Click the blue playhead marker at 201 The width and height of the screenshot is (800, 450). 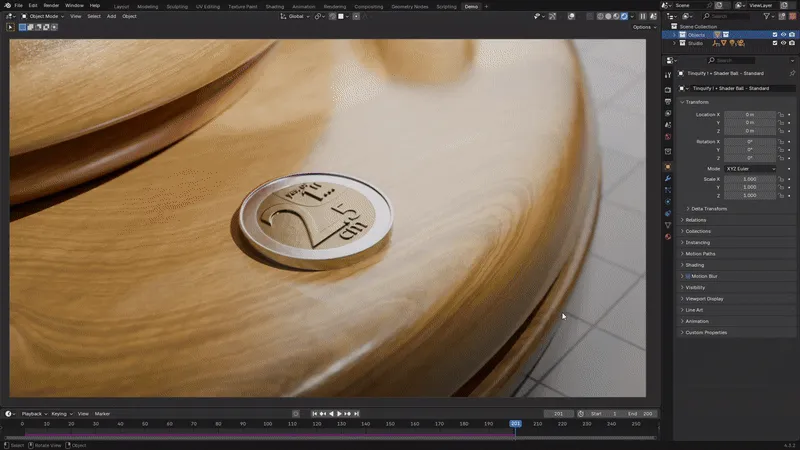515,424
